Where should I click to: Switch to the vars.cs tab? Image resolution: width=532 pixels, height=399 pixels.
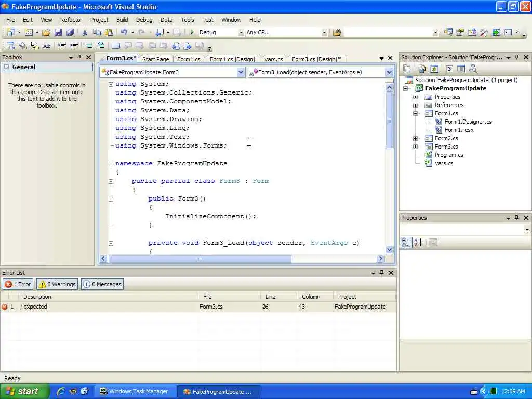(x=274, y=59)
